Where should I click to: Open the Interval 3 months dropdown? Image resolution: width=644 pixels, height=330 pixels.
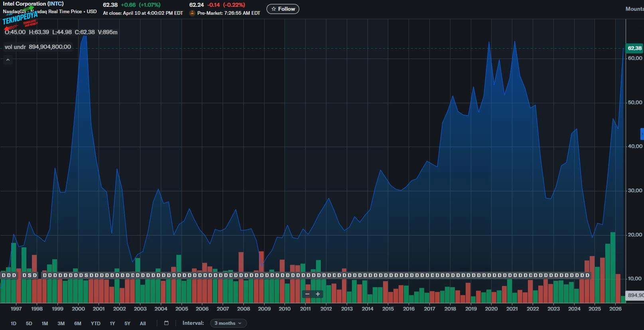click(228, 323)
